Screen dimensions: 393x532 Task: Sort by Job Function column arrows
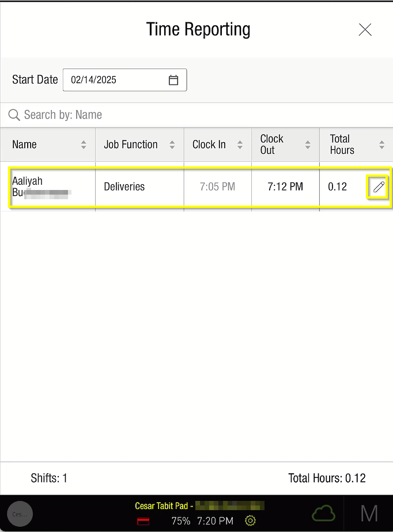172,145
